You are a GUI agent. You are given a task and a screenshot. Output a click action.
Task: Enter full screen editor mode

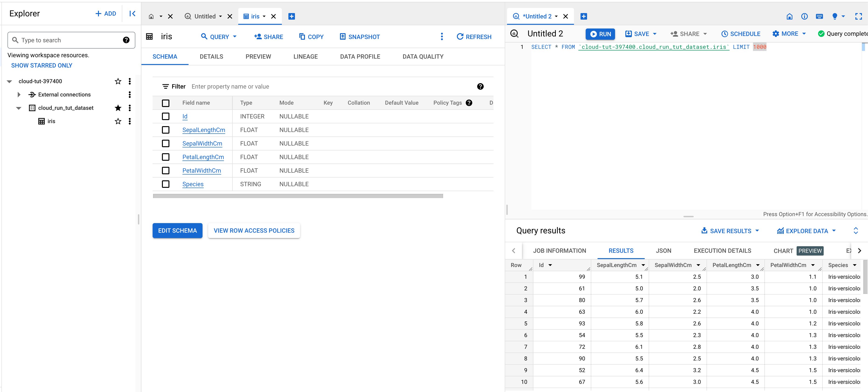(x=858, y=16)
